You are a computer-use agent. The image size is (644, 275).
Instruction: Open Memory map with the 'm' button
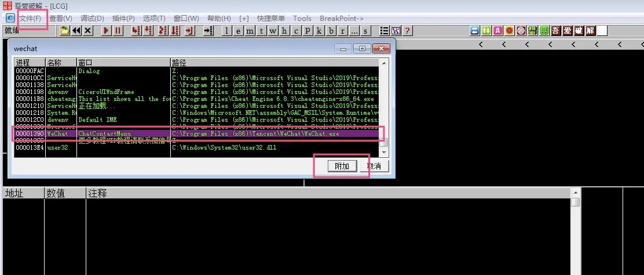click(250, 31)
